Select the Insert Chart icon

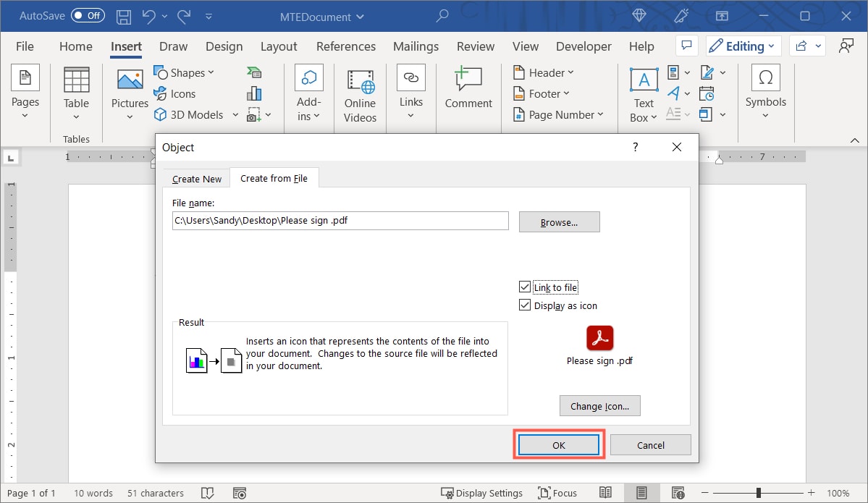coord(254,93)
